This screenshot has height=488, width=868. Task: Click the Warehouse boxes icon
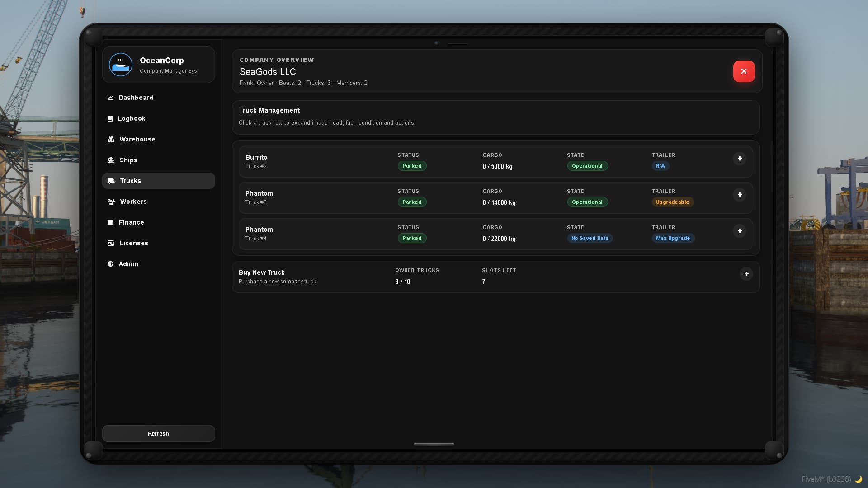[111, 139]
